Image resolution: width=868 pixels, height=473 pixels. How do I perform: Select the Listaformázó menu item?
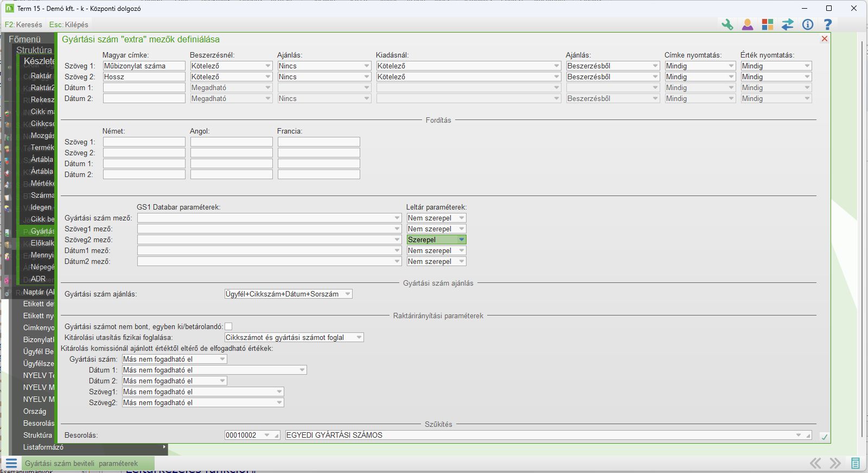click(x=43, y=447)
